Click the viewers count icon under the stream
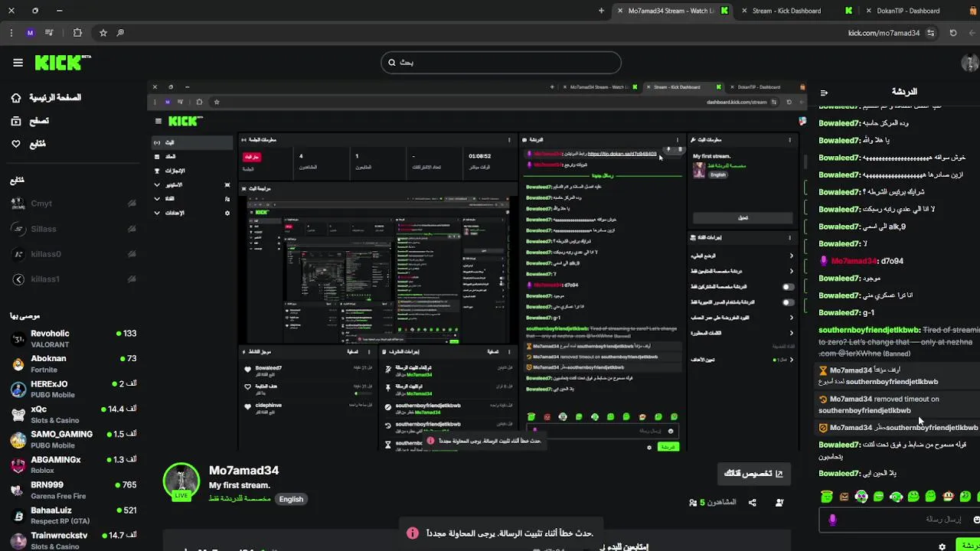The height and width of the screenshot is (551, 980). [x=693, y=503]
